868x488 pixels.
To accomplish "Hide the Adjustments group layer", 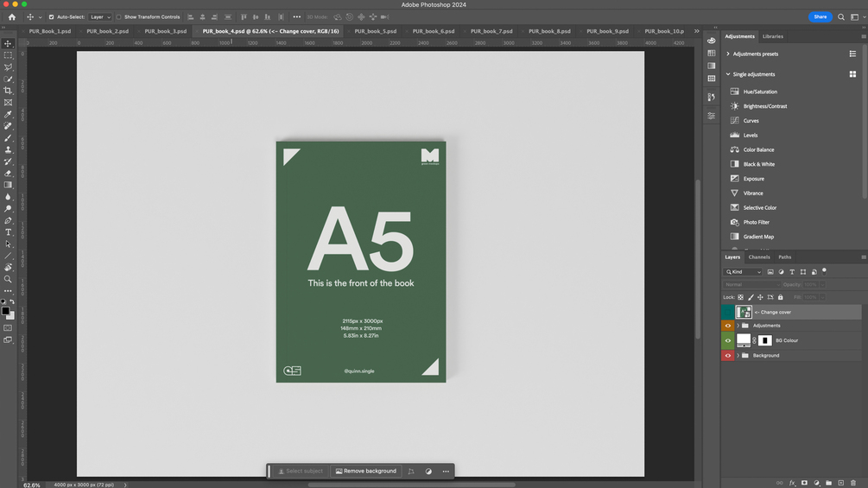I will click(x=728, y=326).
